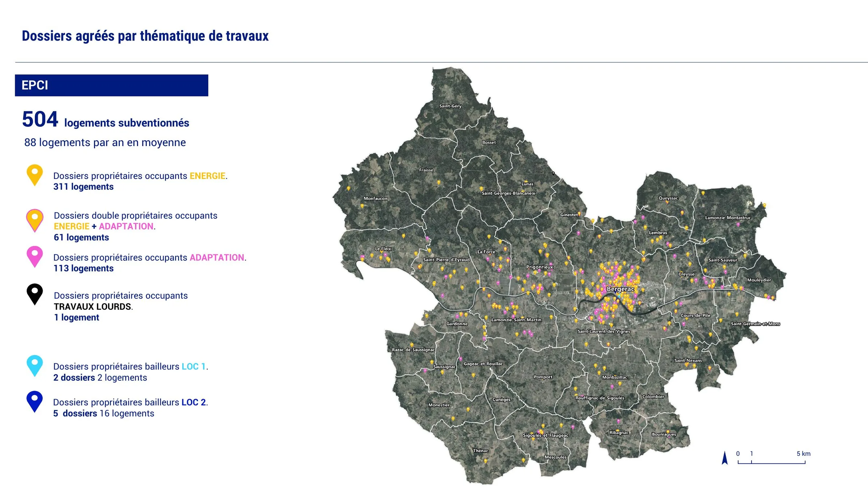Viewport: 868px width, 488px height.
Task: Click the dark blue LOC 2 pin icon
Action: [x=35, y=402]
